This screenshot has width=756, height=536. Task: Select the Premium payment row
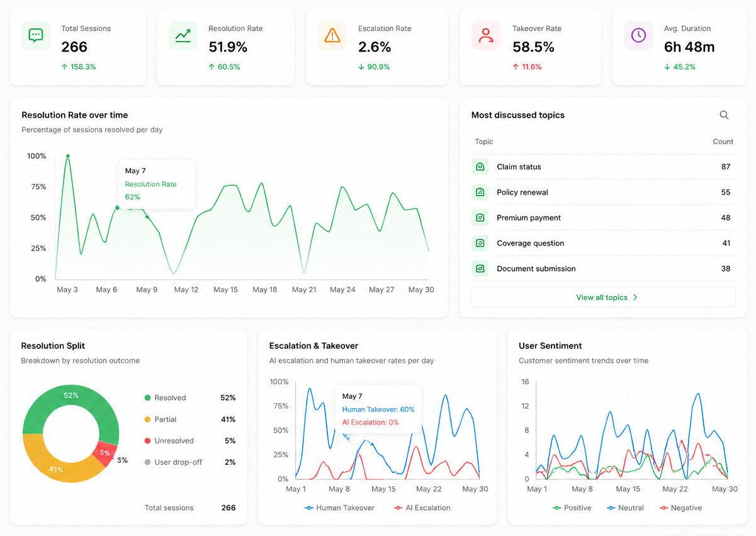tap(603, 217)
